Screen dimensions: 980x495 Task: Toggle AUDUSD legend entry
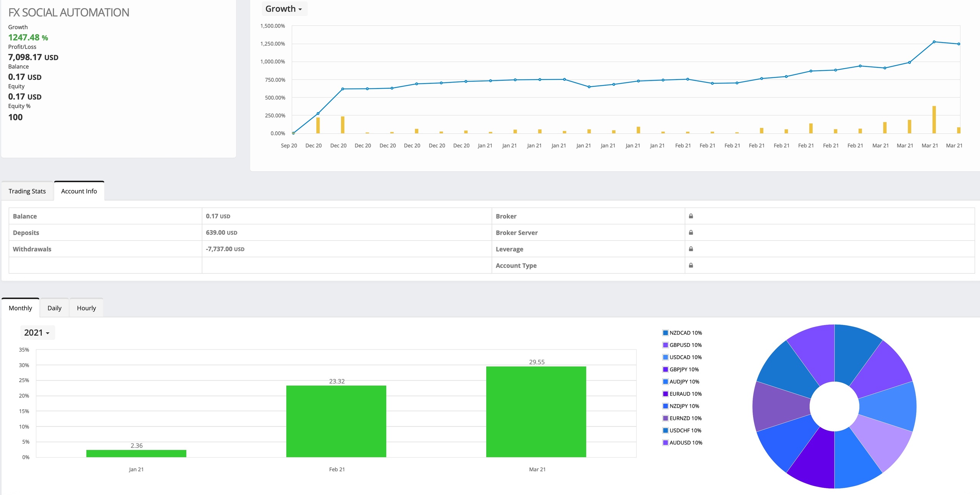[x=685, y=443]
